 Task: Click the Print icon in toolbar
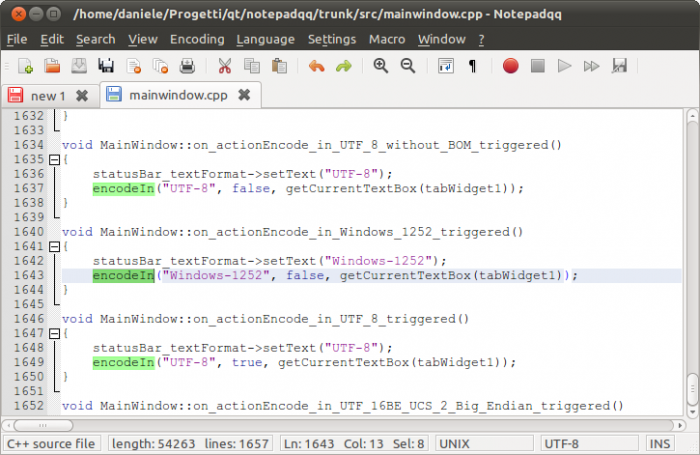(186, 66)
